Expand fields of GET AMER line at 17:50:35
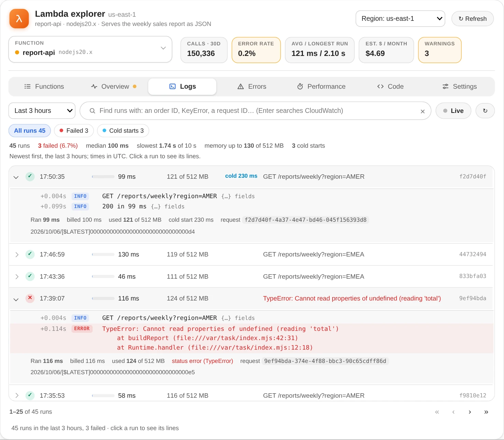The width and height of the screenshot is (504, 440). (238, 196)
